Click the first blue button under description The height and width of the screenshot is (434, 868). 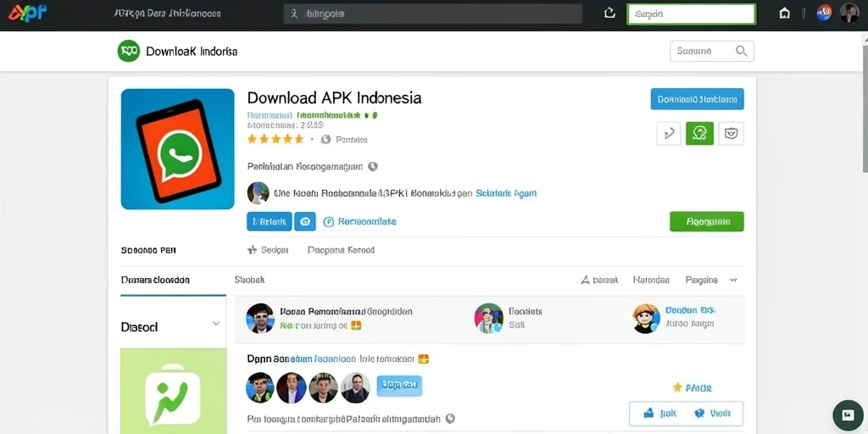(x=269, y=221)
